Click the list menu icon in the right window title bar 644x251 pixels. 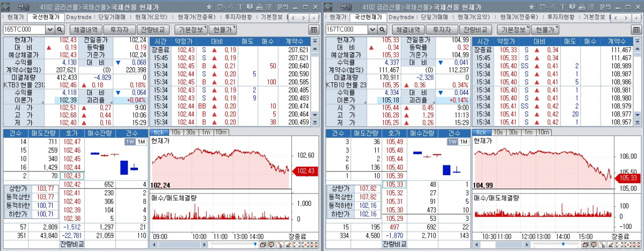coord(591,7)
